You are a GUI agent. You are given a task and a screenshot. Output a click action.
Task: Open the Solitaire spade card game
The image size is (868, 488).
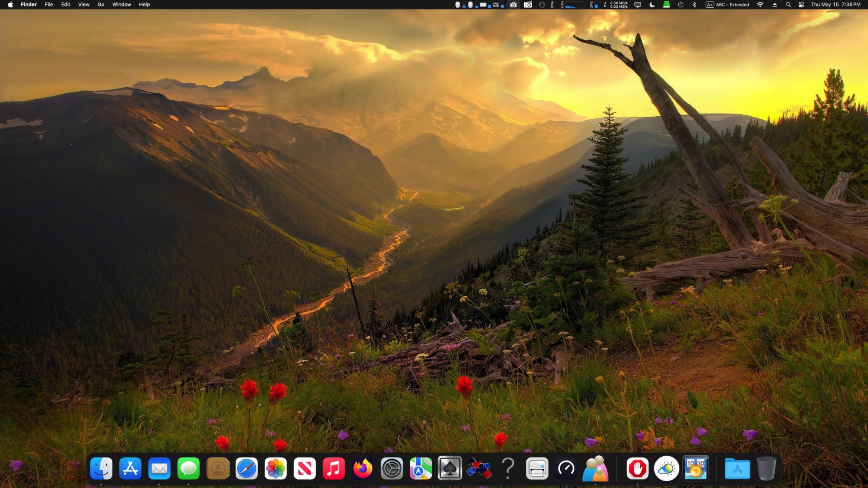(450, 468)
